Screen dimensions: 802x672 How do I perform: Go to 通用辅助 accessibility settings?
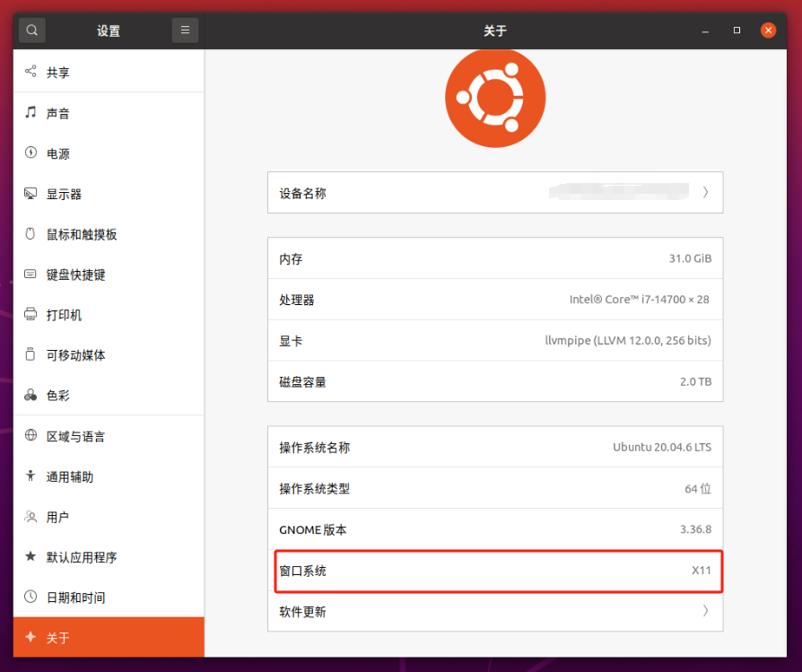coord(70,476)
